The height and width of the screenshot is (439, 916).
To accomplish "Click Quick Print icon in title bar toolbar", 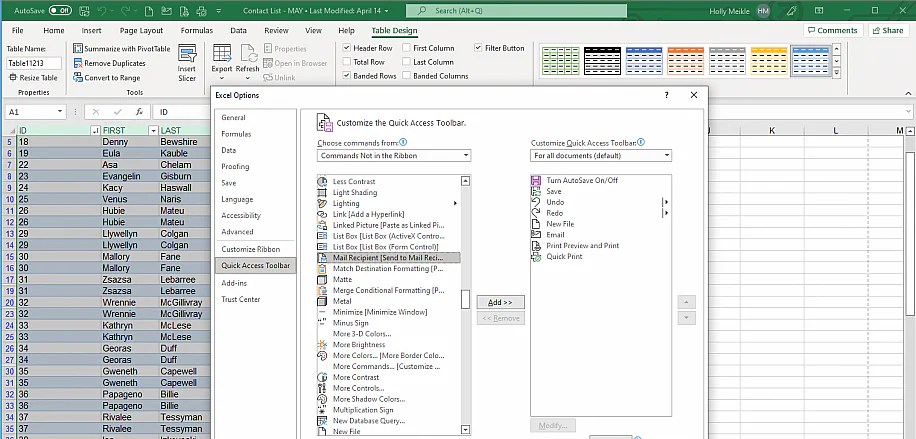I will (202, 11).
